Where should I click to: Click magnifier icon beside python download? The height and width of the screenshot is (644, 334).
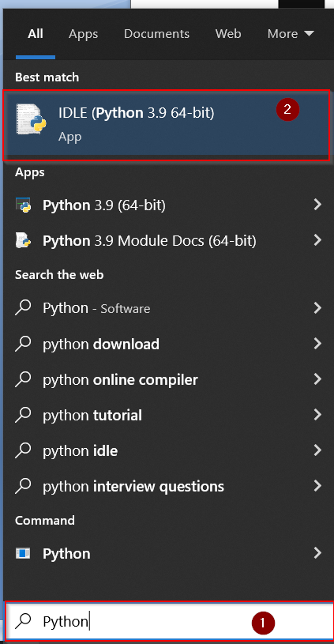point(23,344)
